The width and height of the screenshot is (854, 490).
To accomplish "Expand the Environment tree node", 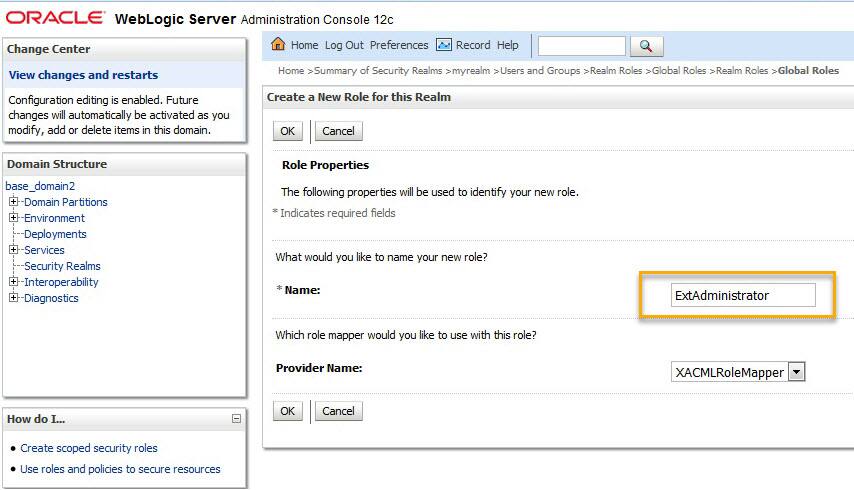I will [13, 218].
